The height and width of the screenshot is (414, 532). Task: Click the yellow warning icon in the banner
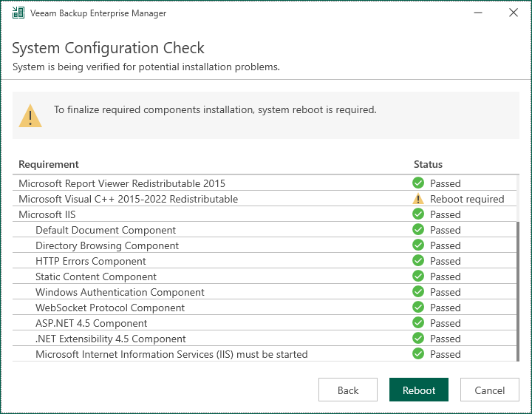(30, 115)
